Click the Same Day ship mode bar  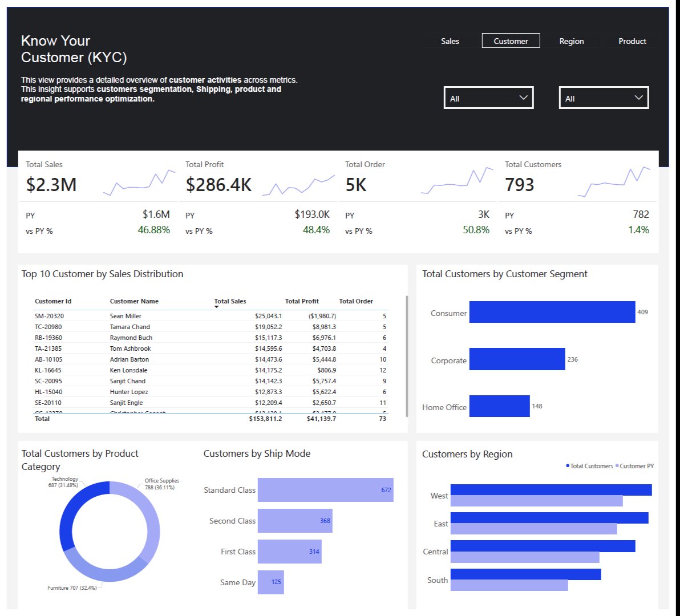tap(270, 582)
